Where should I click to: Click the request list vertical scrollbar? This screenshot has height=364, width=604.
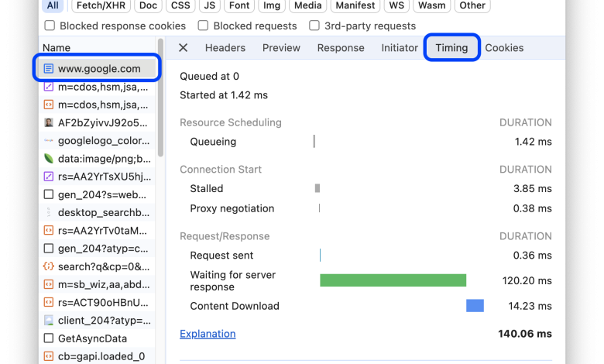[x=160, y=98]
